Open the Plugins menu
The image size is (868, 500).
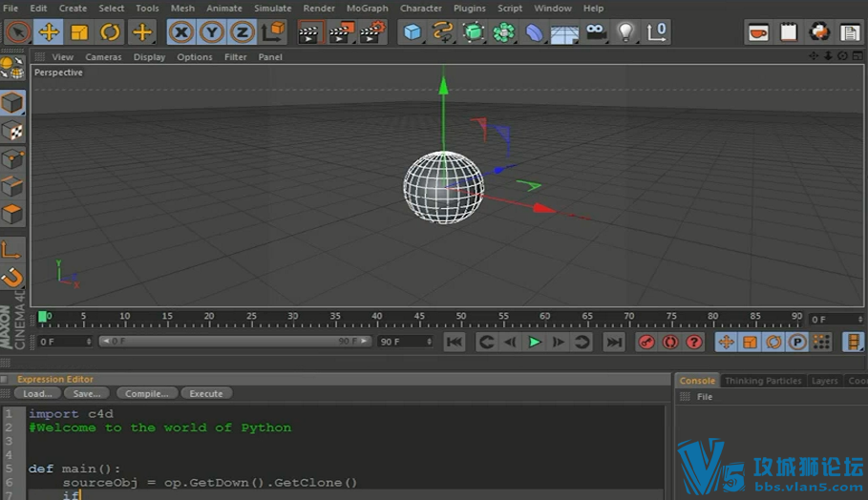pyautogui.click(x=470, y=9)
